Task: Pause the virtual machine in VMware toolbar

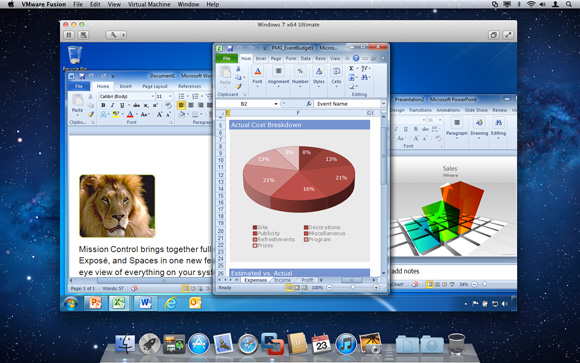Action: tap(69, 35)
